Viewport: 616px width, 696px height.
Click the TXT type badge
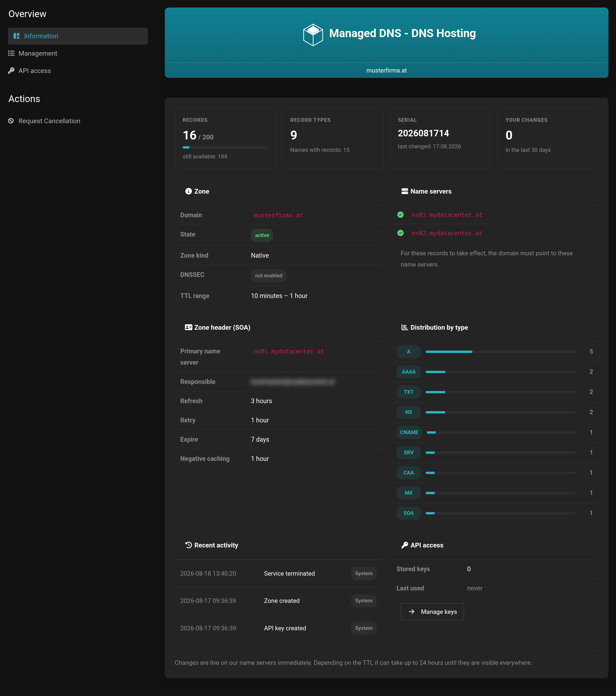point(408,392)
